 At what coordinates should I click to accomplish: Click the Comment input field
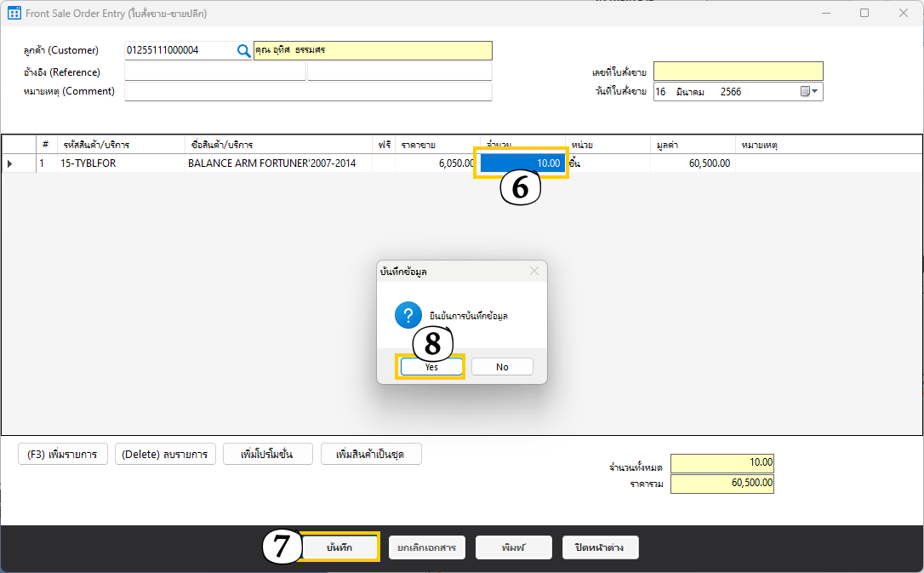pos(308,92)
